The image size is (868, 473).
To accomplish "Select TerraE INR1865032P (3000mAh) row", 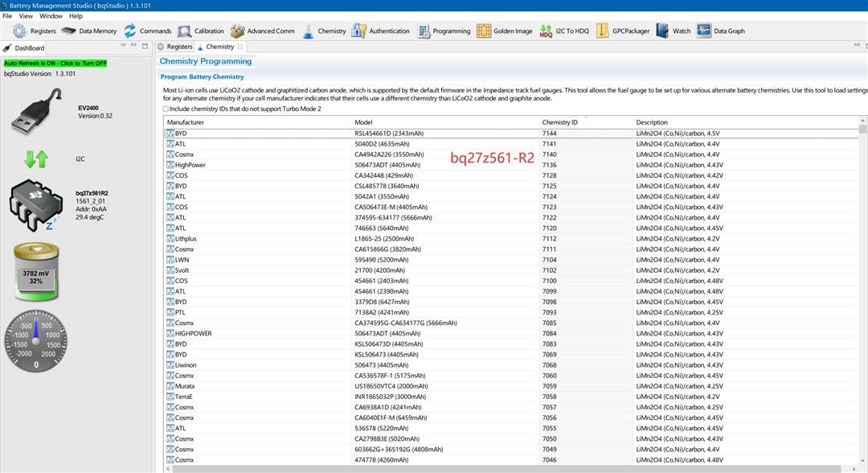I will (x=511, y=397).
